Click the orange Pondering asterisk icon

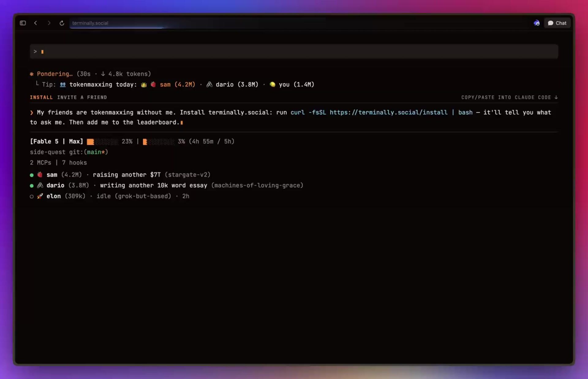(32, 74)
